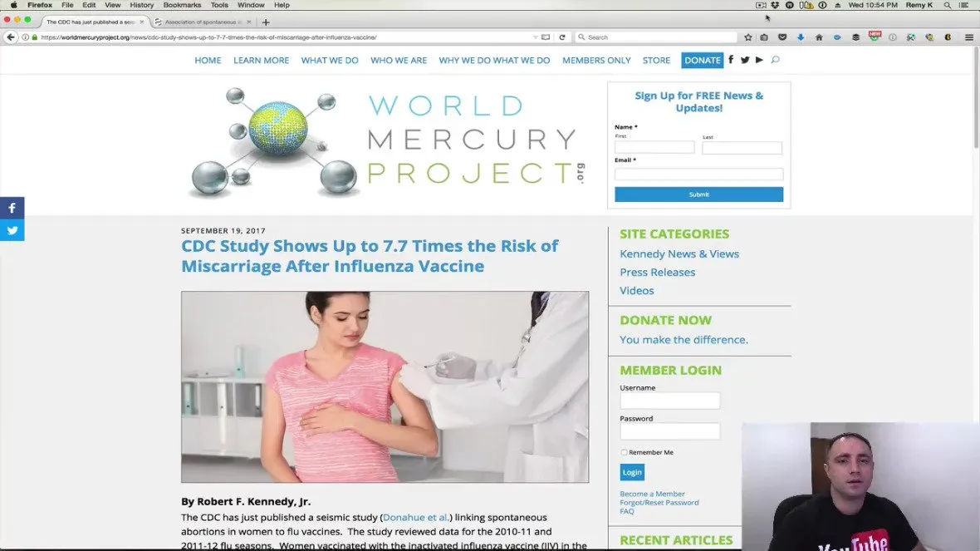Open the Donahue et al. study link
This screenshot has width=980, height=551.
point(415,517)
